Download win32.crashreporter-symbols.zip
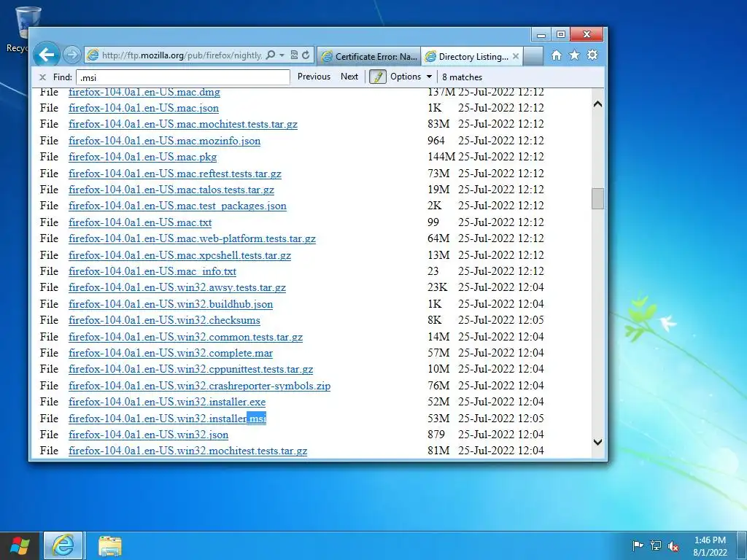Viewport: 747px width, 560px height. 200,386
